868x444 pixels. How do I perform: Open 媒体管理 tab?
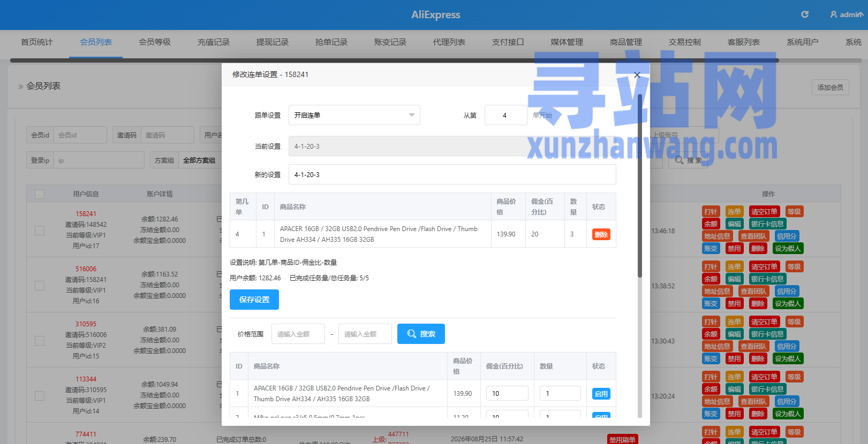567,42
